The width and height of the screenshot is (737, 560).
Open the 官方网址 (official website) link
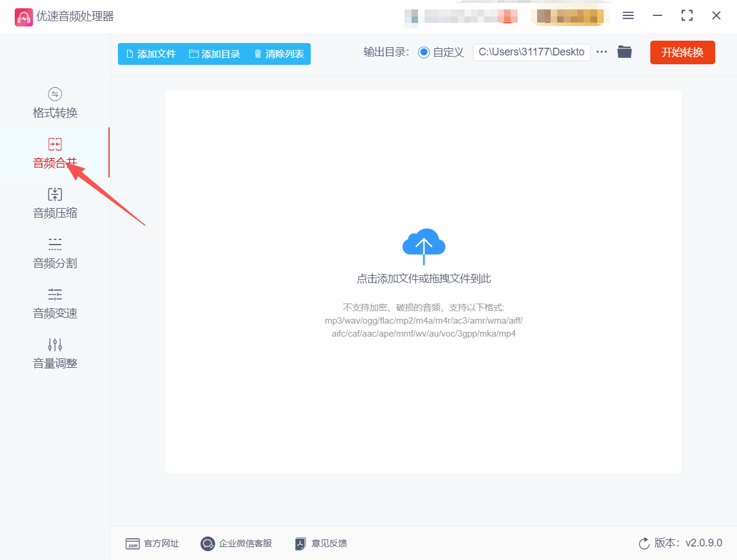[152, 543]
